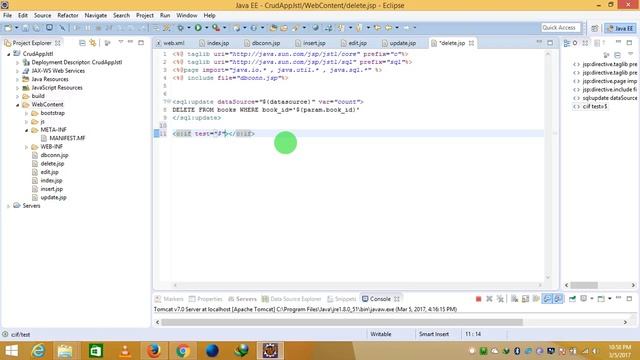Screen dimensions: 640x360
Task: Maximize the Console view
Action: tap(629, 299)
